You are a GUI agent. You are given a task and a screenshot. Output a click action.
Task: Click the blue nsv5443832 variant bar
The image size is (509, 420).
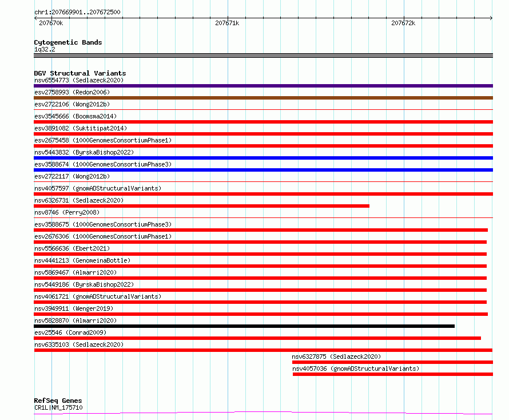[x=263, y=158]
